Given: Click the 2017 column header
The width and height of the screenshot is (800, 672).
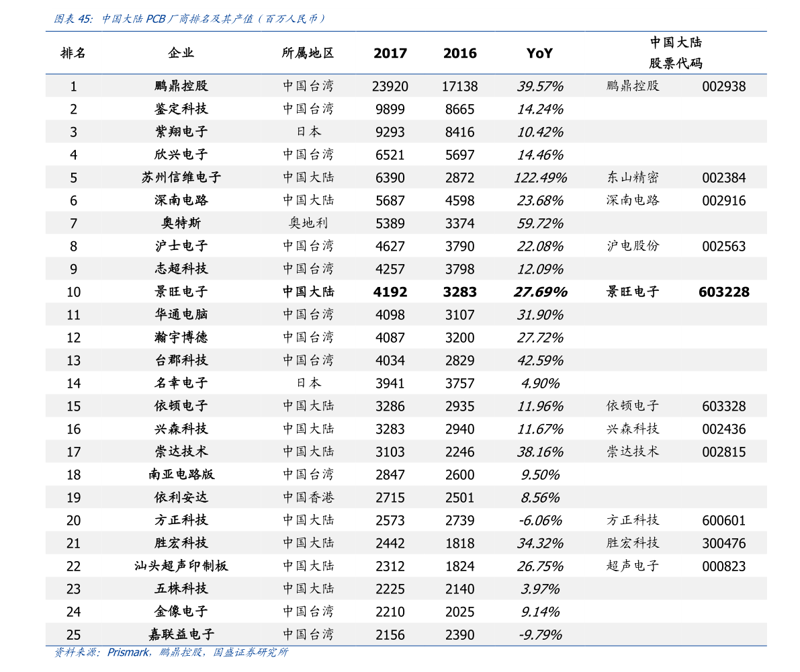Looking at the screenshot, I should click(x=390, y=53).
